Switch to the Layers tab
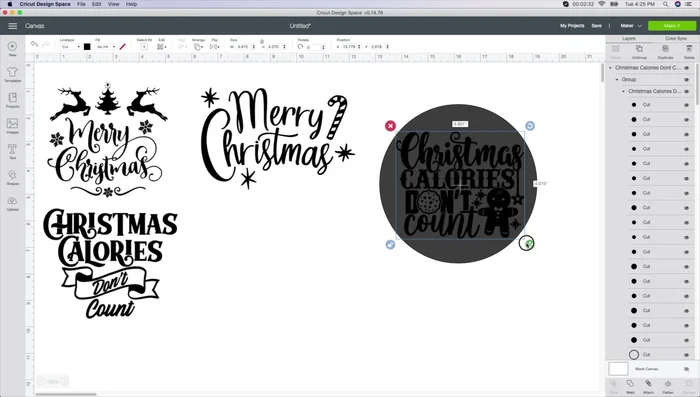 click(629, 38)
